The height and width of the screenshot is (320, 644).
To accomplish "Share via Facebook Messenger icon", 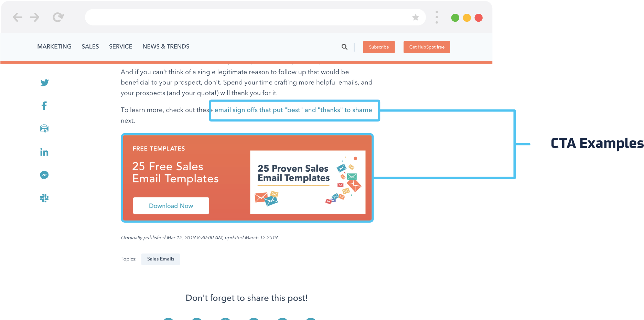I will 44,175.
